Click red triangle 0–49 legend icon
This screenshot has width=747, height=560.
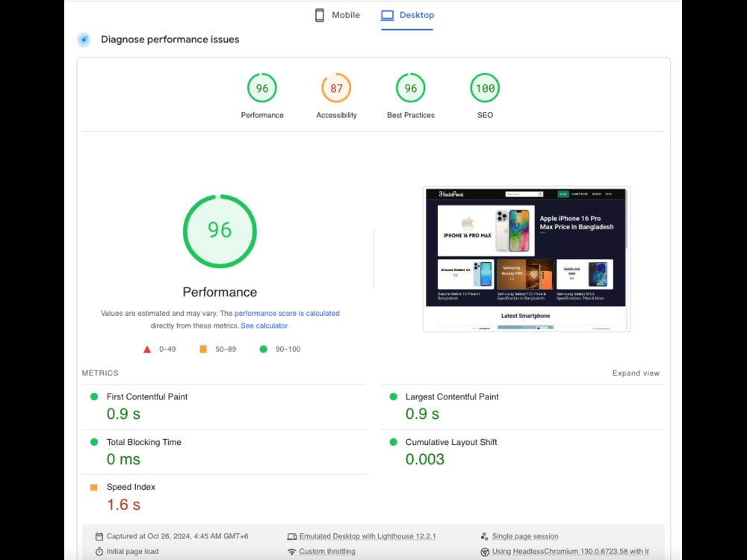(147, 349)
